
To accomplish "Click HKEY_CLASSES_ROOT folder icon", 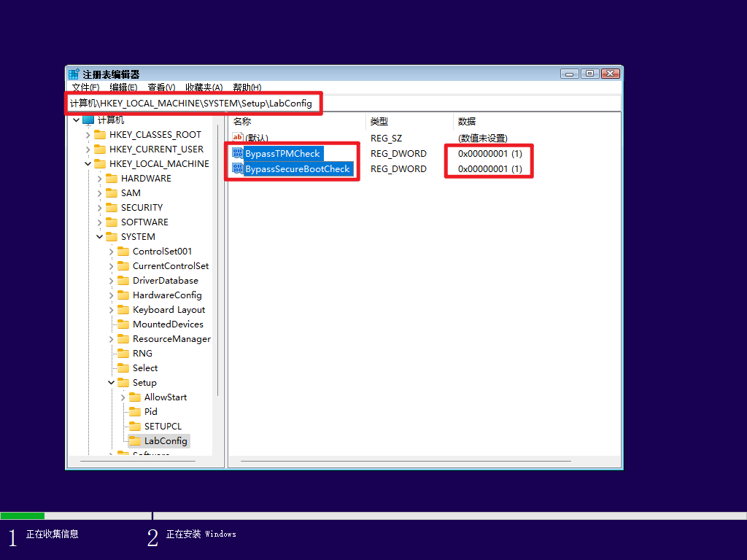I will click(x=99, y=135).
